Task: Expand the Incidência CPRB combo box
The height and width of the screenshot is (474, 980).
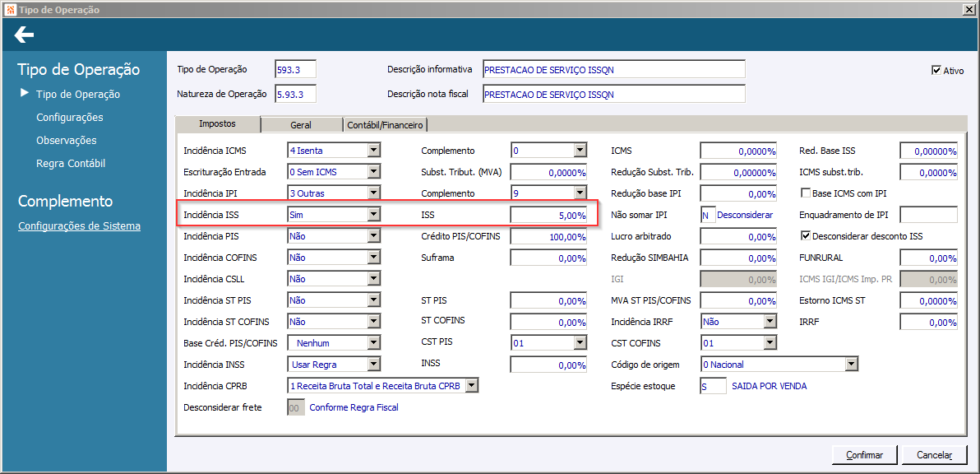Action: (x=471, y=386)
